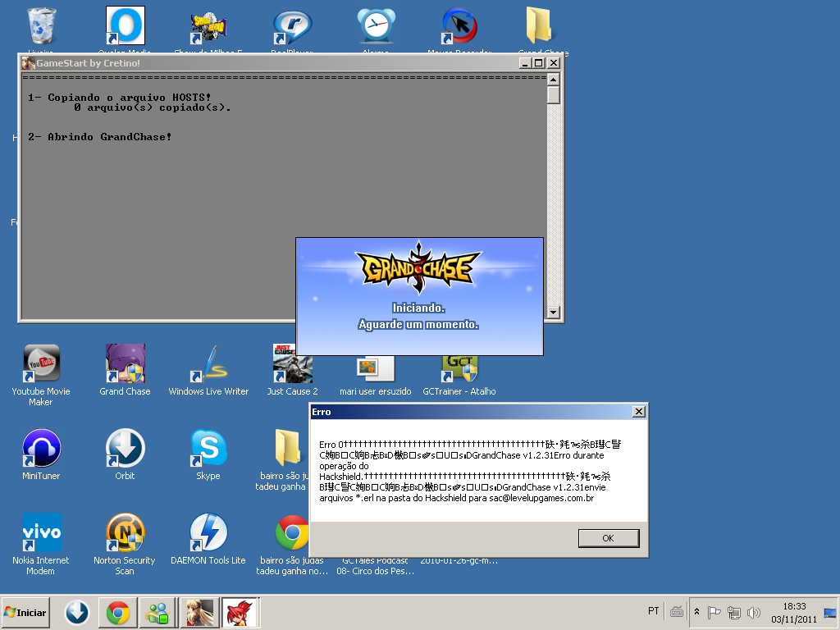Viewport: 840px width, 630px height.
Task: Launch the Just Cause 2 shortcut
Action: (x=292, y=363)
